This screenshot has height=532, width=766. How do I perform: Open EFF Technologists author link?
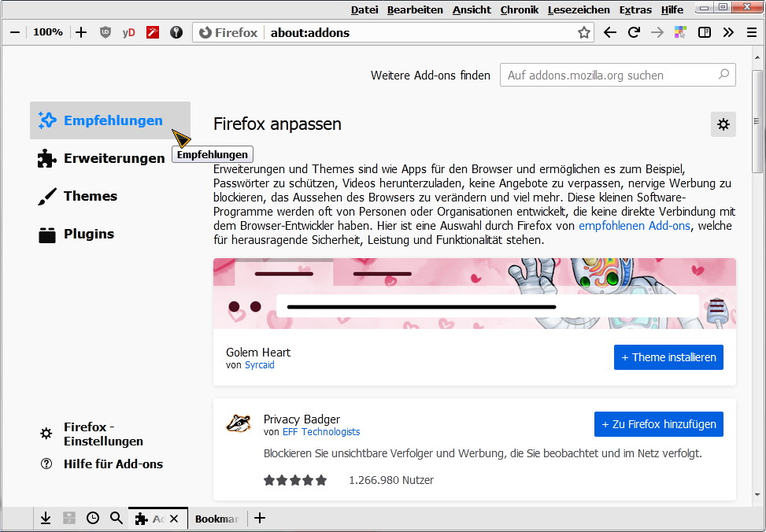pos(321,432)
